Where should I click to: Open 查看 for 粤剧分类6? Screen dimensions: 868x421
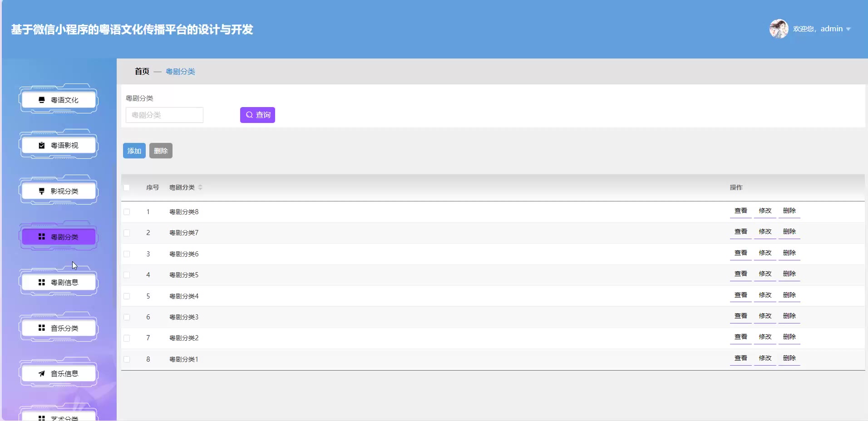pyautogui.click(x=741, y=253)
